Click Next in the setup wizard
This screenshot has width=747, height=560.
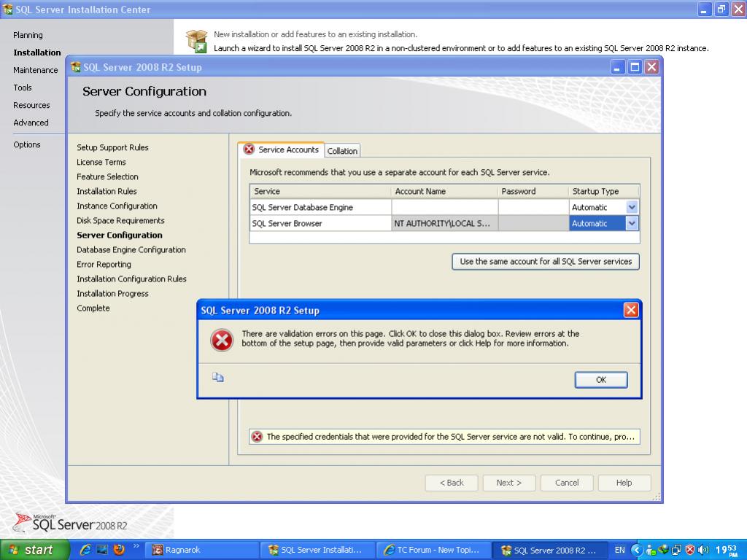coord(508,483)
